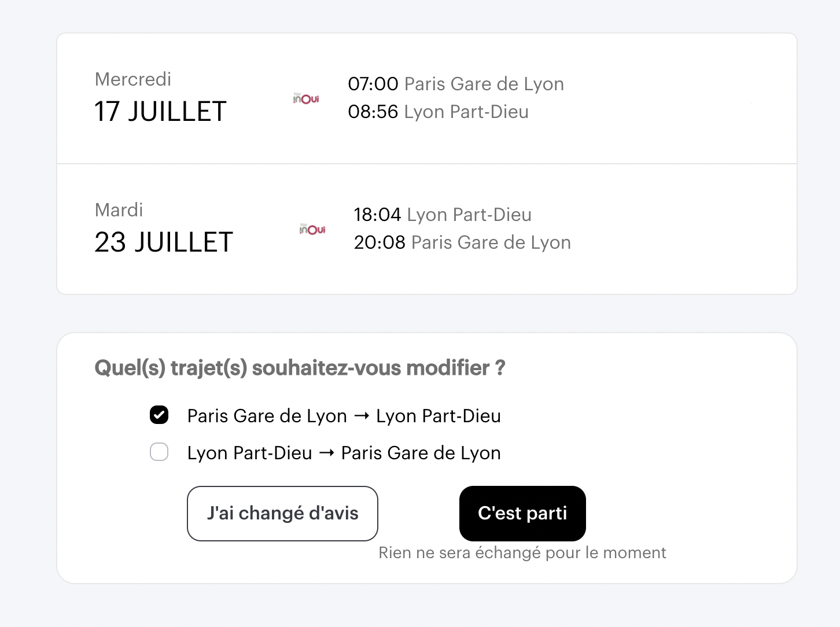Click the "Quel(s) trajet(s) souhaitez-vous modifier ?" heading
Image resolution: width=840 pixels, height=627 pixels.
click(300, 368)
